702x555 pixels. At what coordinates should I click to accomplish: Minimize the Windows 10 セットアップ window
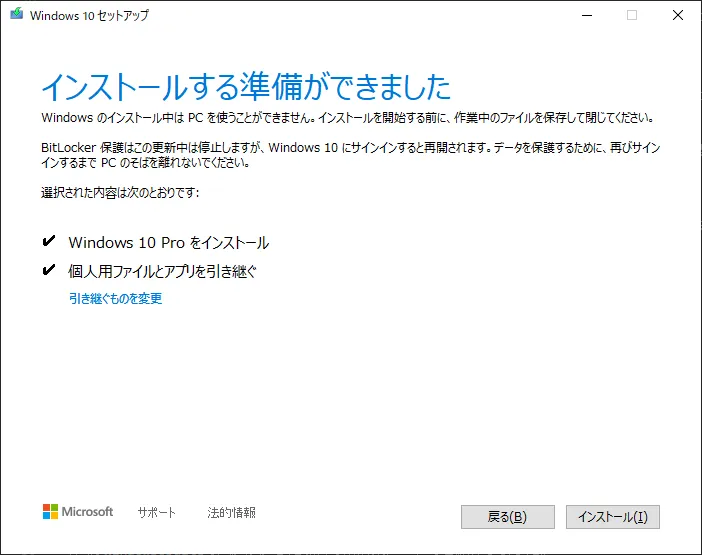(587, 15)
